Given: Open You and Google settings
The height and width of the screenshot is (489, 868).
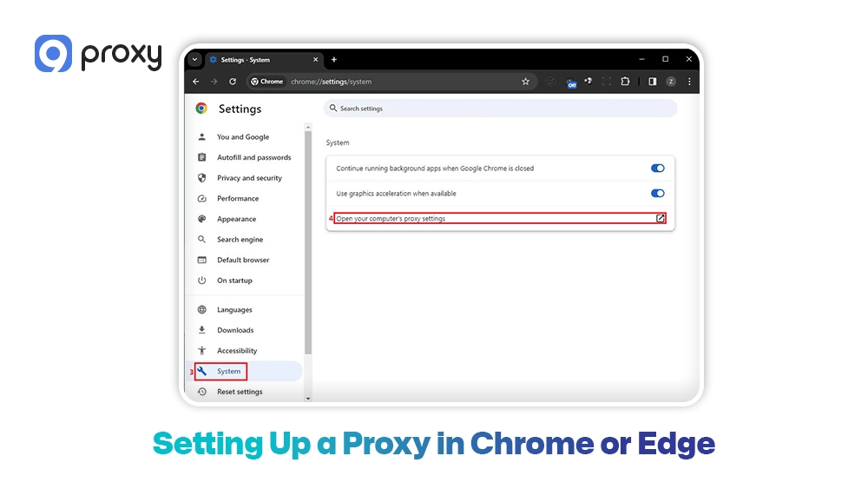Looking at the screenshot, I should 243,136.
